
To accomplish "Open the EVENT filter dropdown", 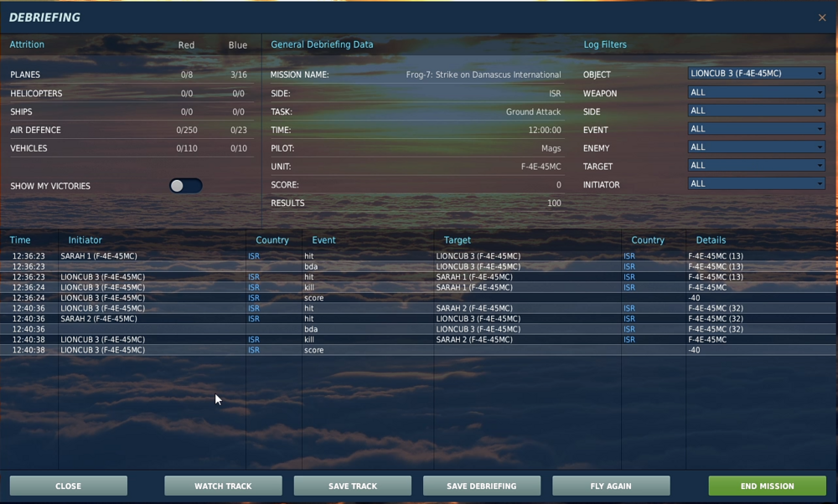I will tap(756, 129).
